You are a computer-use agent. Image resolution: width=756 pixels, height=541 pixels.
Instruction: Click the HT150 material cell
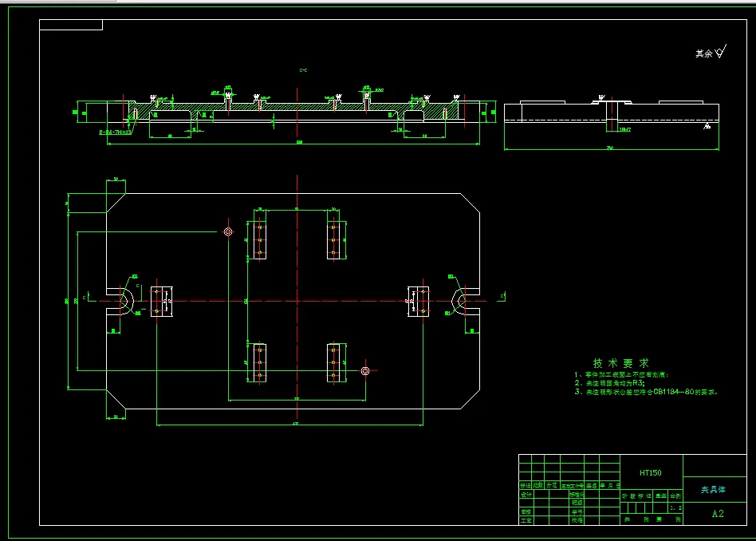point(651,472)
